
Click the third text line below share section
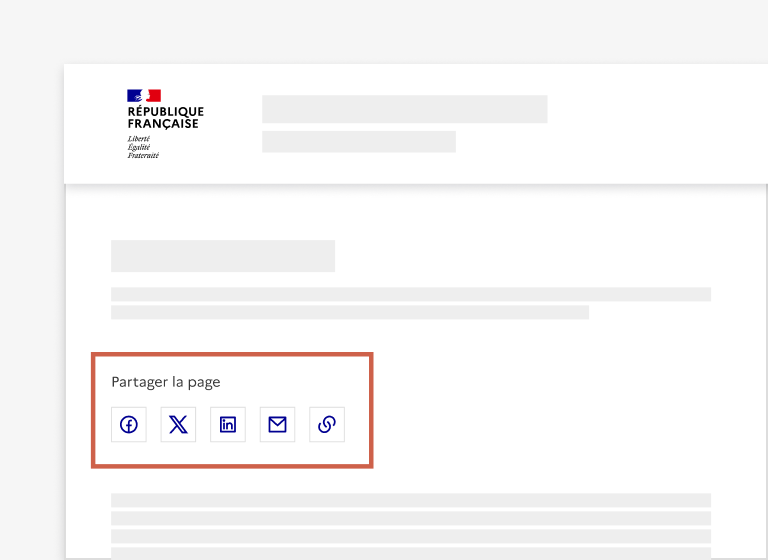click(x=410, y=536)
